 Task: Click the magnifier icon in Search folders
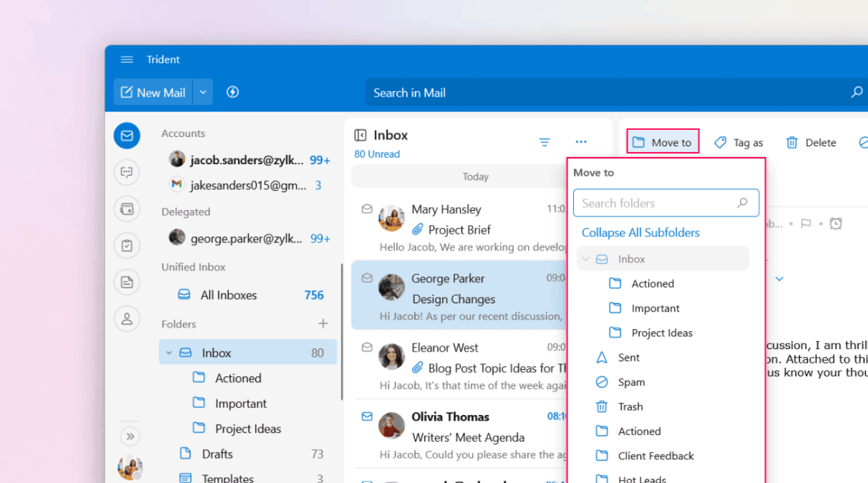(x=743, y=203)
